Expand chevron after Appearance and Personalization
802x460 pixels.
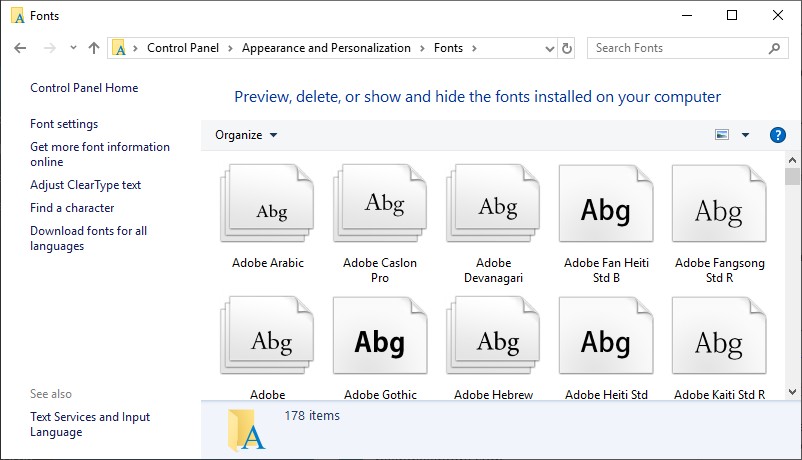[x=422, y=48]
